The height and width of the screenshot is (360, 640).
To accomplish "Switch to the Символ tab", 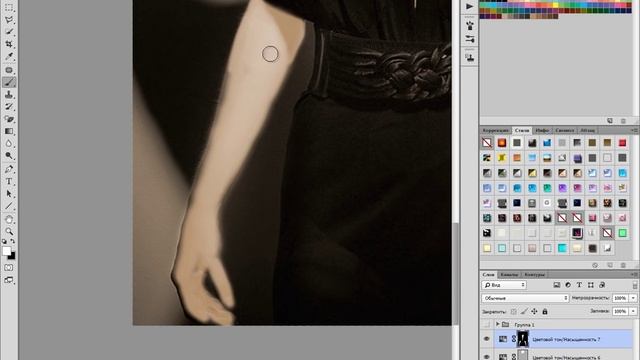I will (x=564, y=130).
